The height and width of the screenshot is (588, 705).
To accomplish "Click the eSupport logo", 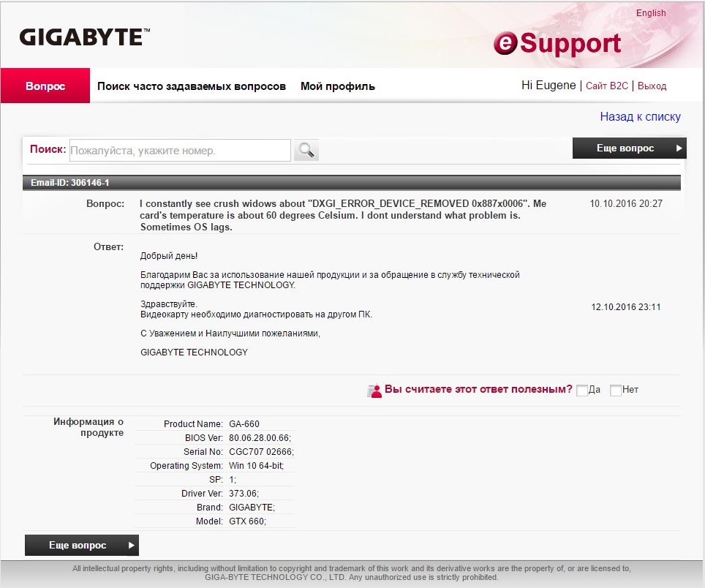I will [557, 44].
